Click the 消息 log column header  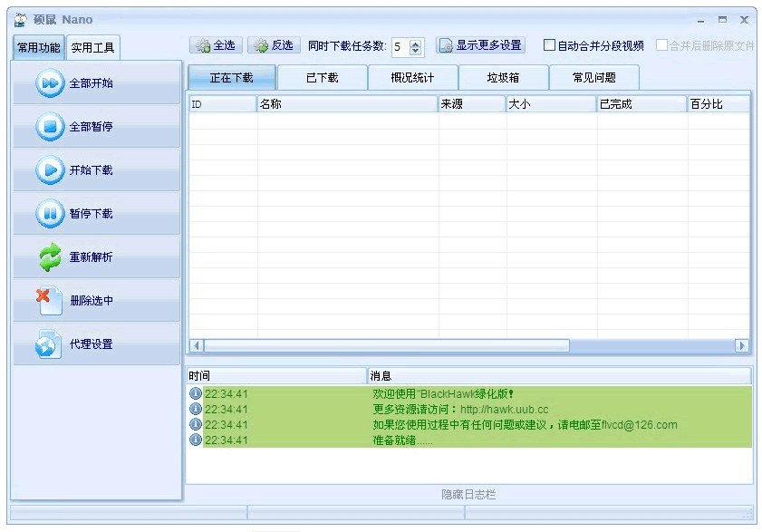pos(559,376)
